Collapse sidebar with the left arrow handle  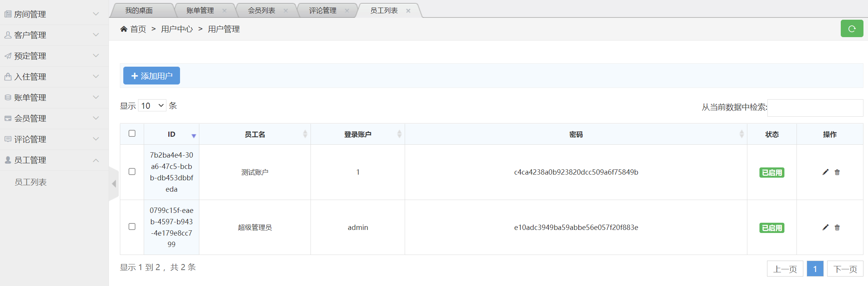click(114, 184)
